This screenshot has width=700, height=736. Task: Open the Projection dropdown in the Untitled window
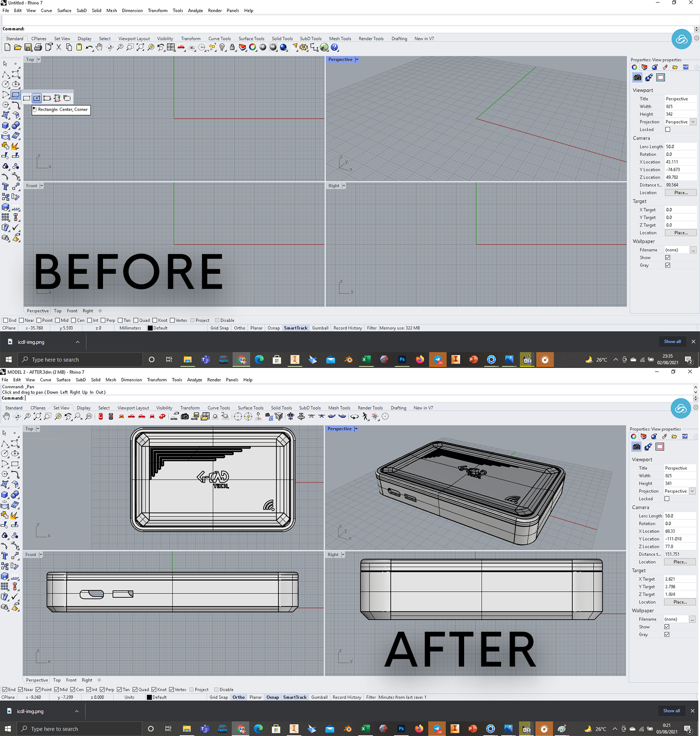[x=693, y=122]
